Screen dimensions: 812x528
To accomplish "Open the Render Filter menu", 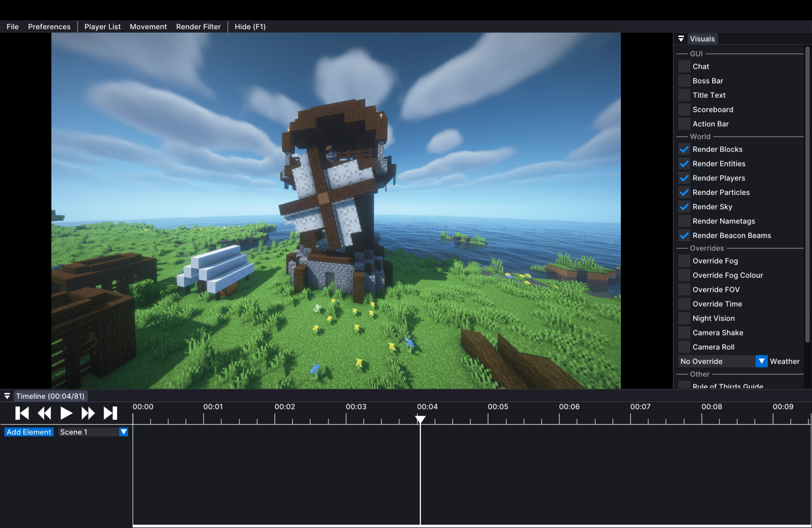I will 198,27.
